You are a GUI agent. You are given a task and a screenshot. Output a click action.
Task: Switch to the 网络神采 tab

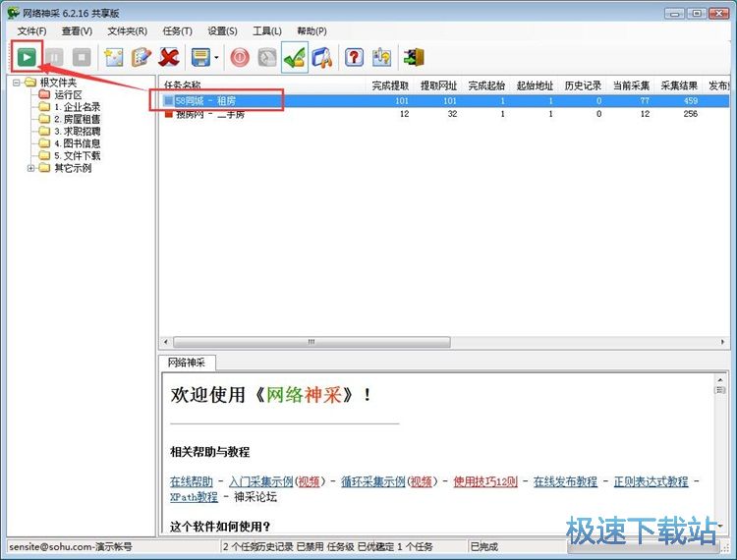[187, 363]
